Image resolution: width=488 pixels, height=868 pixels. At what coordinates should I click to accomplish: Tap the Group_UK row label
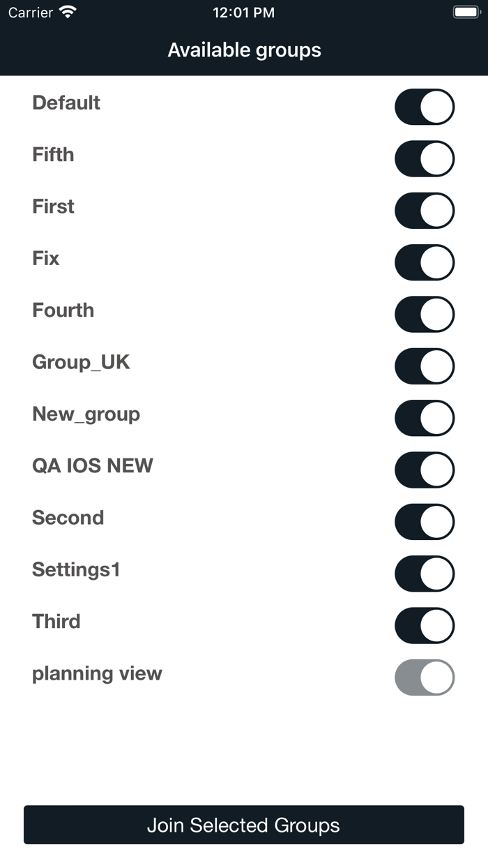click(81, 362)
